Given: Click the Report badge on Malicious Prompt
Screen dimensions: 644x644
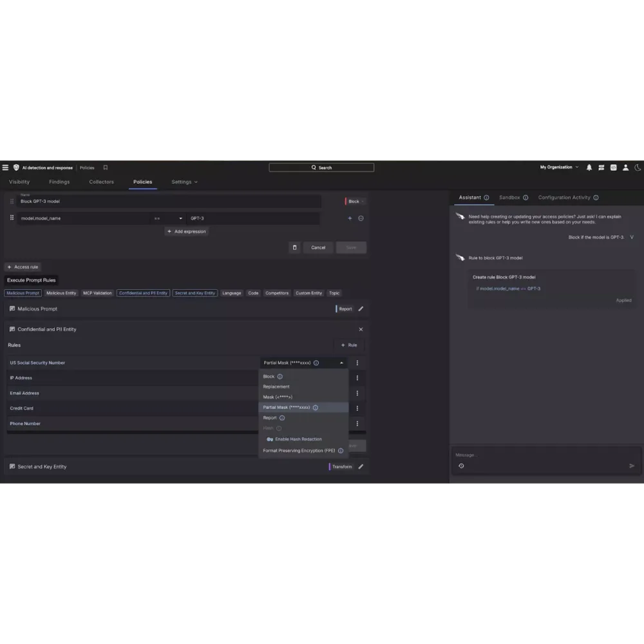Looking at the screenshot, I should (x=344, y=309).
